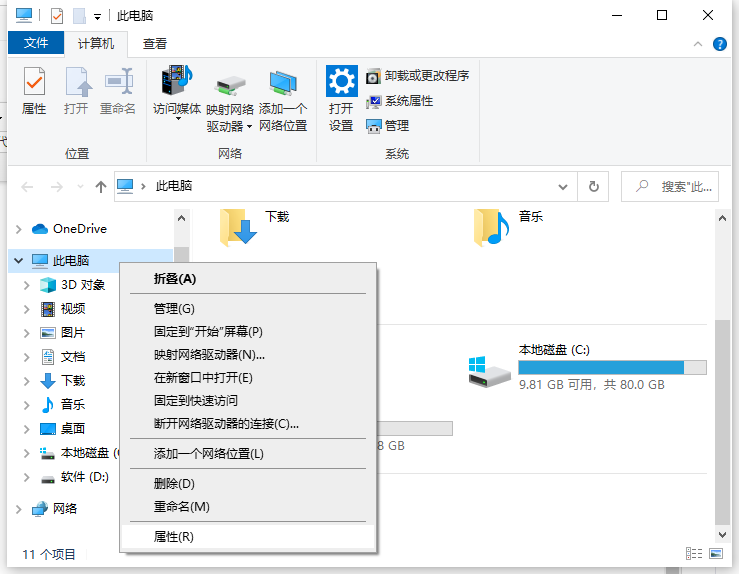Switch to the File (文件) tab
739x574 pixels.
[36, 43]
